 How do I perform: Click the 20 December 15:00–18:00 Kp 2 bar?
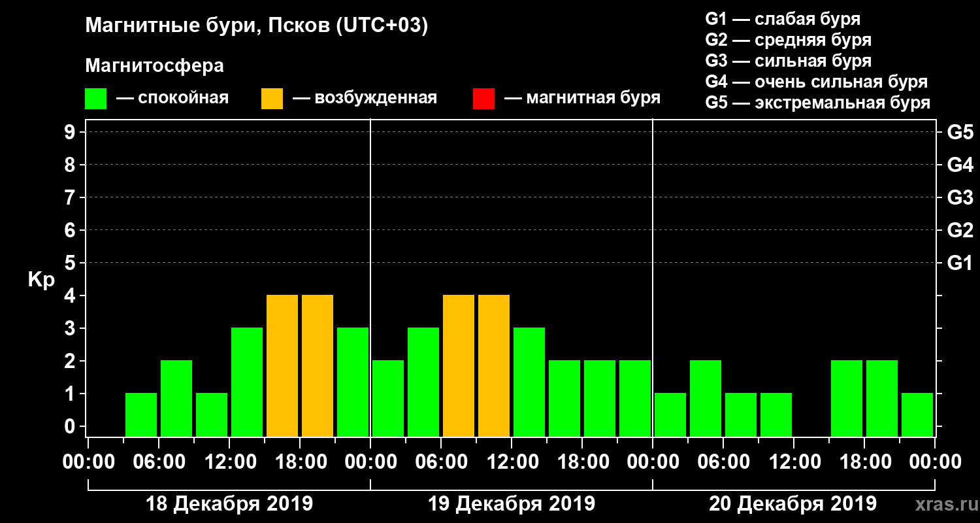click(x=847, y=398)
